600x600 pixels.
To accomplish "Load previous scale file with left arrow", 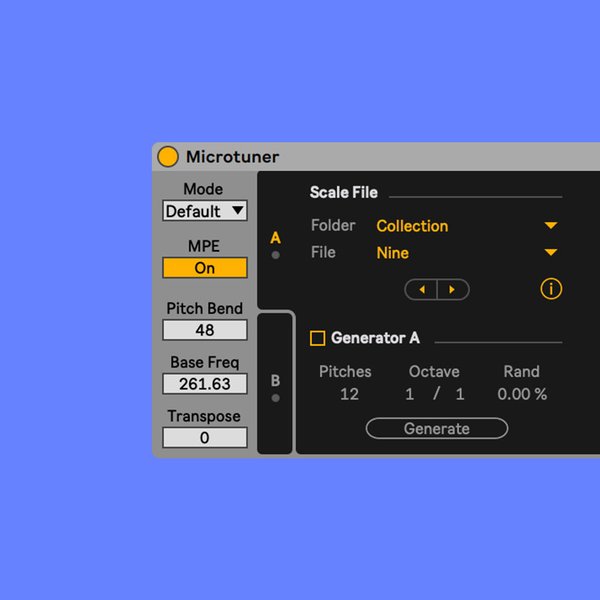I will [x=422, y=290].
